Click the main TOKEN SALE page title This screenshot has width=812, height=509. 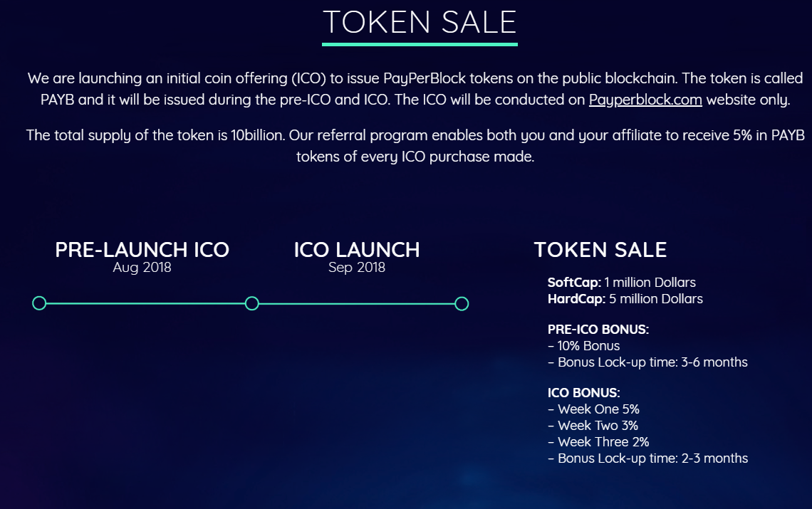[420, 22]
